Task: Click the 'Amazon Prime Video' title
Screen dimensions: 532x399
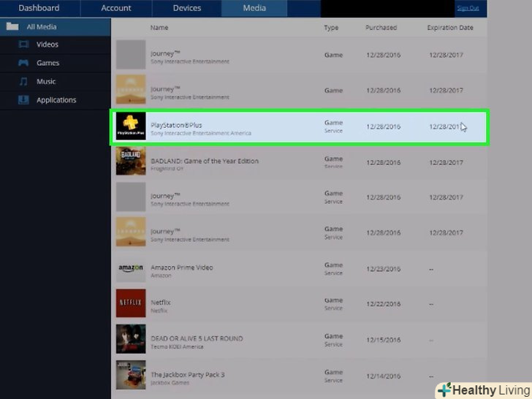Action: (182, 267)
